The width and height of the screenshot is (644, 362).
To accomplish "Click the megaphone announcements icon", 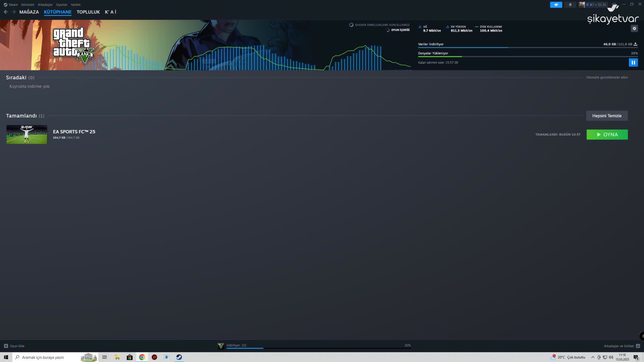I will pos(556,5).
